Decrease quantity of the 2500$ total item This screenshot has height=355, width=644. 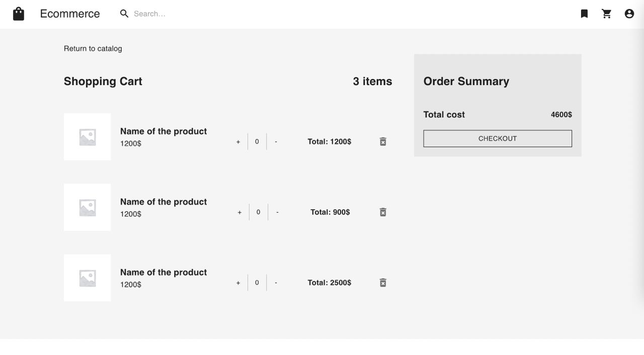tap(276, 283)
